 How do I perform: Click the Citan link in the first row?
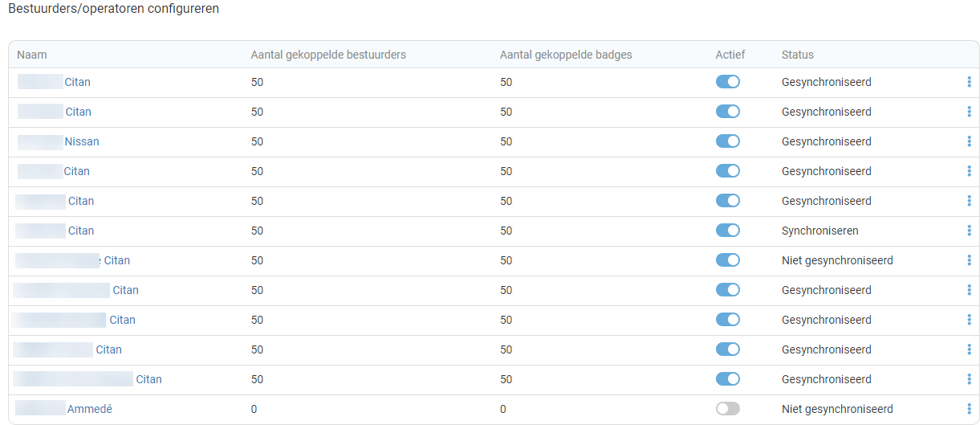click(x=77, y=82)
